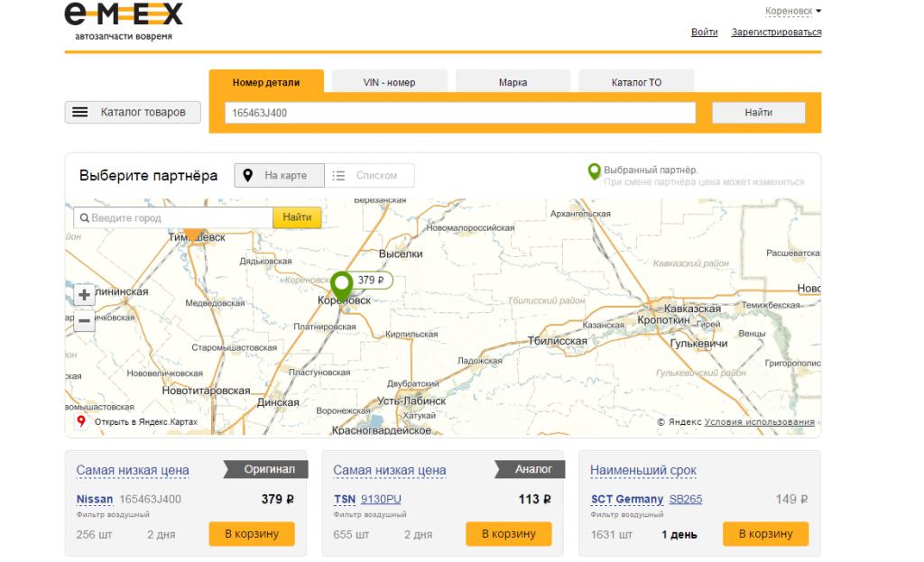The image size is (924, 562).
Task: Click the 655 шт stock quantity
Action: 351,535
